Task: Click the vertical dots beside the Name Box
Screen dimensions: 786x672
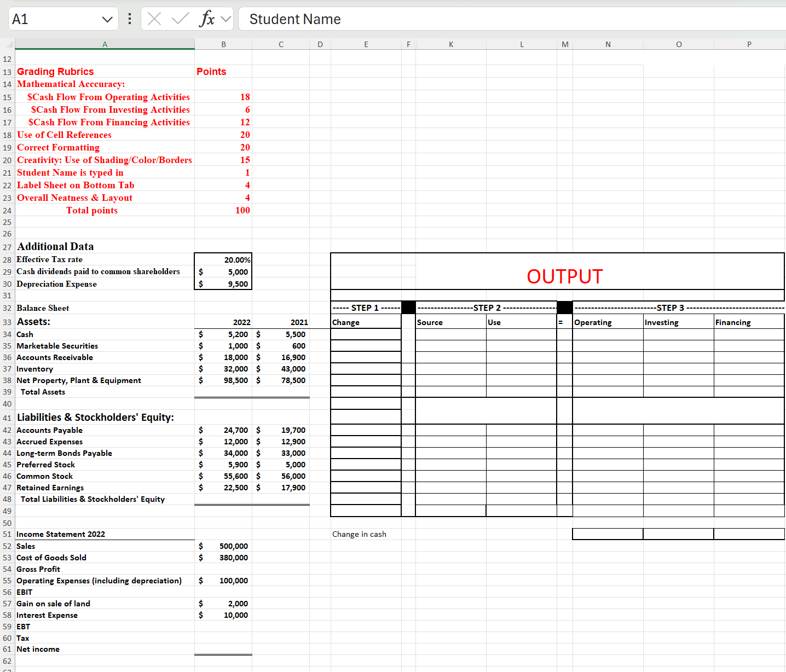Action: (130, 19)
